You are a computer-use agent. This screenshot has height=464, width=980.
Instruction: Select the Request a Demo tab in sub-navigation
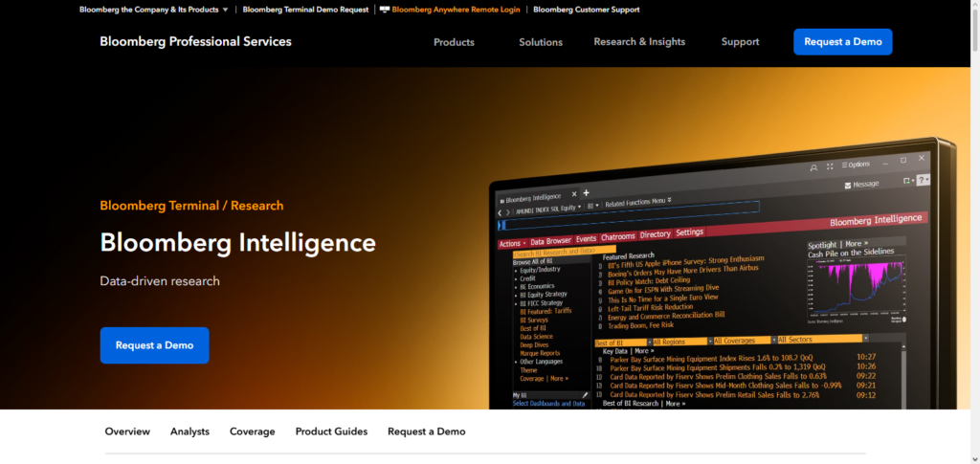(x=426, y=431)
